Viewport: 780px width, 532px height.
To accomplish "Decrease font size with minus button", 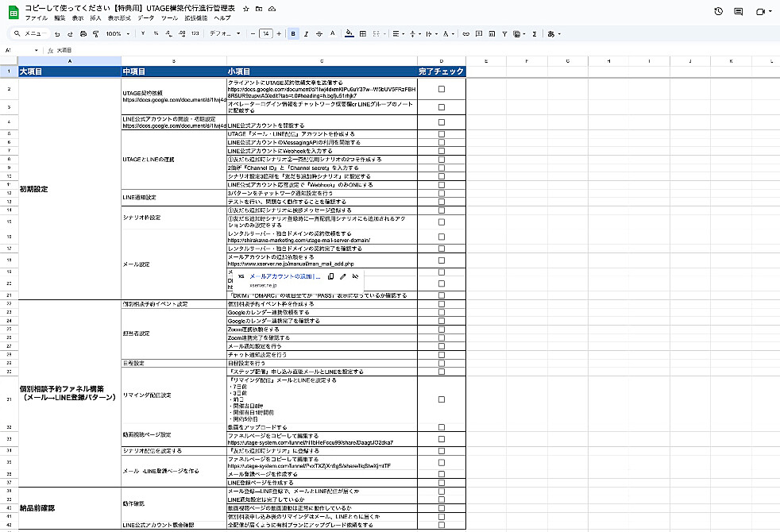I will click(253, 34).
